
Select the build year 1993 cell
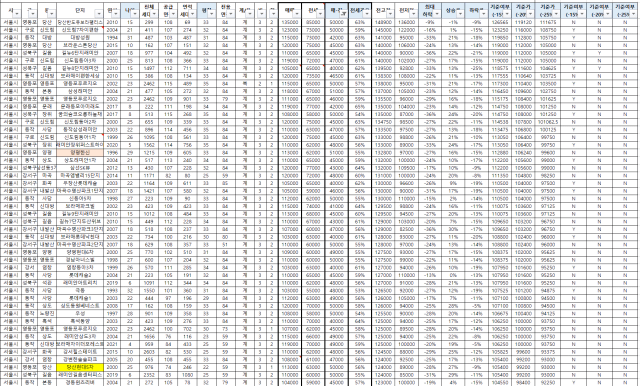point(112,291)
